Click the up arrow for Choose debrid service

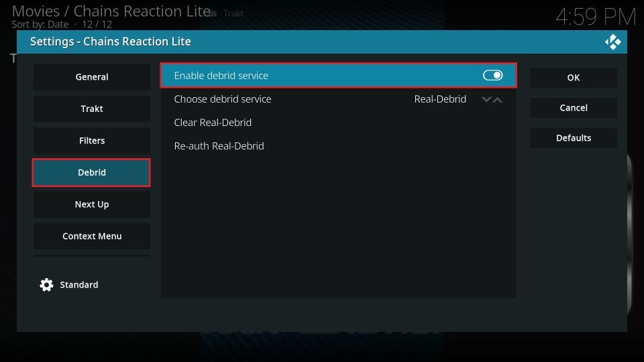pyautogui.click(x=497, y=99)
